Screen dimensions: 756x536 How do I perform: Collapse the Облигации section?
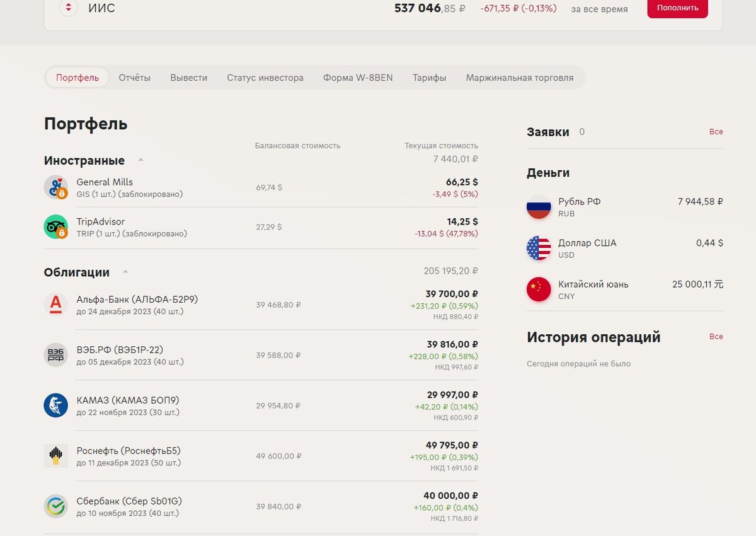(125, 272)
